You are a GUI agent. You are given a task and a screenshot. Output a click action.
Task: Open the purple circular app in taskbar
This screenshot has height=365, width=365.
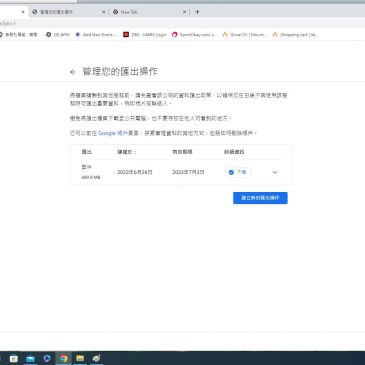[47, 358]
